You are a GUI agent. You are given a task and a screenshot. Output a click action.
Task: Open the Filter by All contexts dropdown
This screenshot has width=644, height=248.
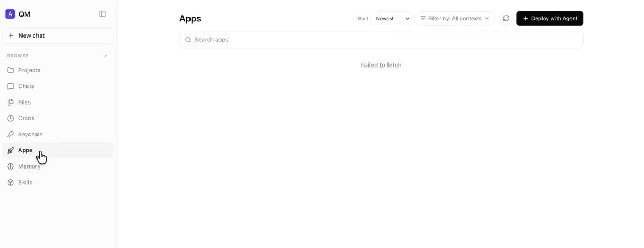(x=455, y=18)
